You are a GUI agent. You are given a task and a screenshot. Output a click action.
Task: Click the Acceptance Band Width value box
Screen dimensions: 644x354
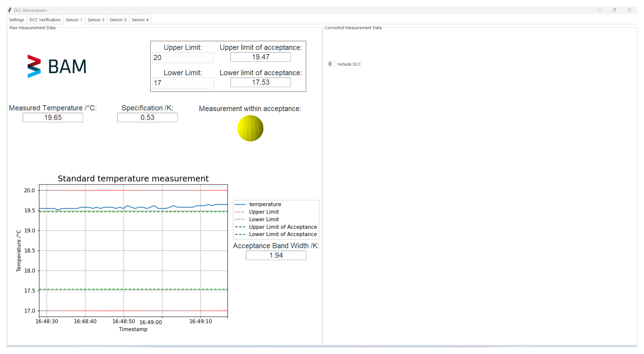coord(276,255)
